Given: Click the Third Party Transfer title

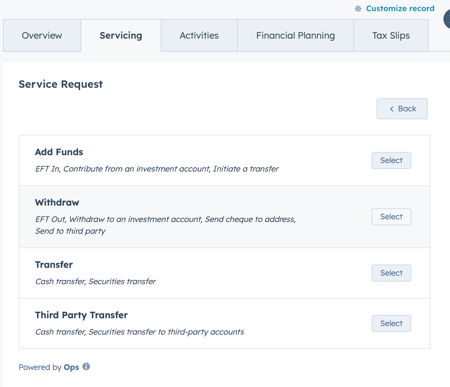Looking at the screenshot, I should [x=81, y=315].
